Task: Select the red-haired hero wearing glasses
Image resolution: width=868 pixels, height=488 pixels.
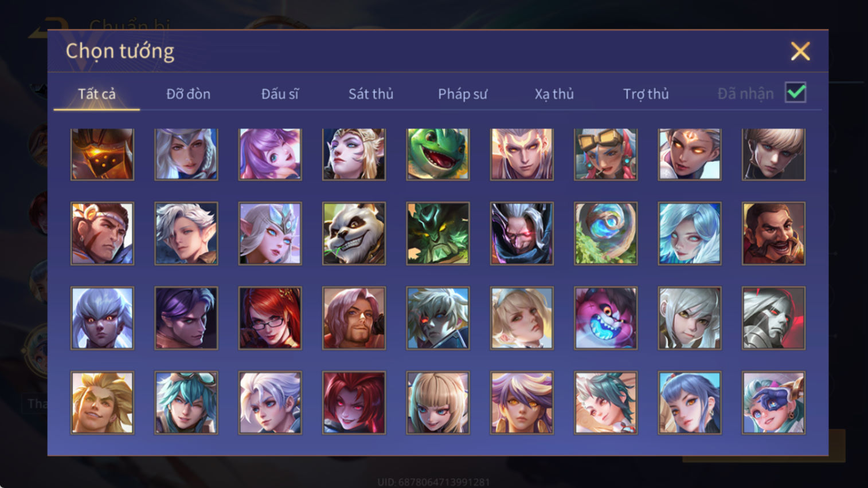Action: click(270, 318)
